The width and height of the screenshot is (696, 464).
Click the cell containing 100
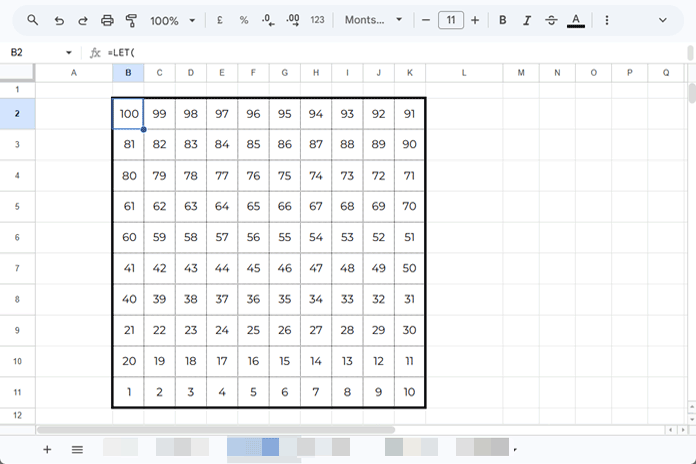[128, 114]
